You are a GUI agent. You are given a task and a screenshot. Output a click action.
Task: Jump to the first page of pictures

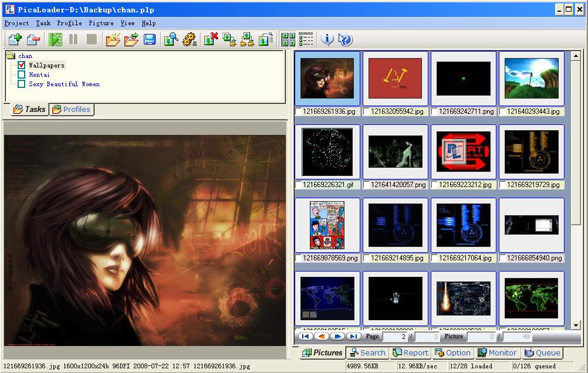[306, 336]
